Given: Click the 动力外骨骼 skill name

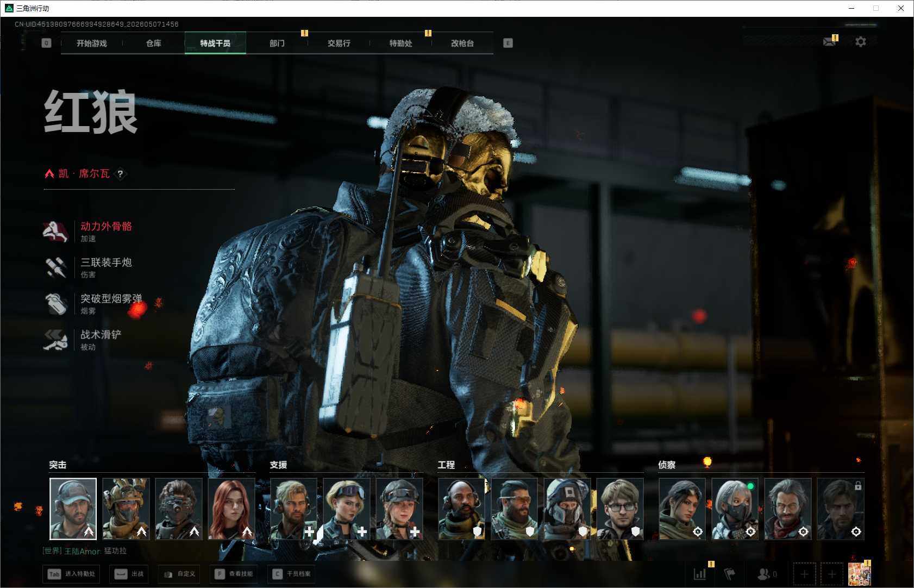Looking at the screenshot, I should pos(107,227).
